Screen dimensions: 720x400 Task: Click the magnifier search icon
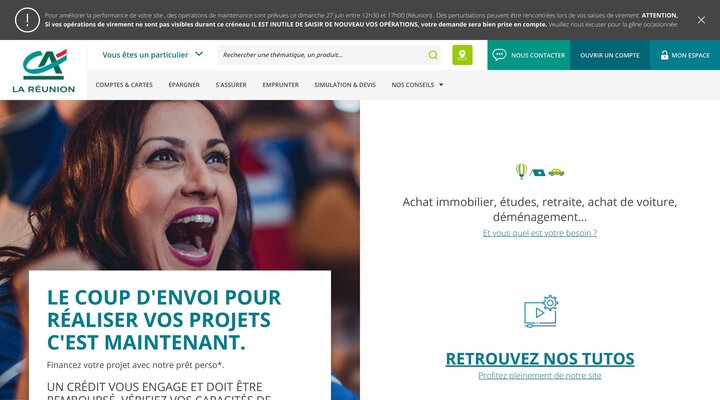click(x=433, y=55)
